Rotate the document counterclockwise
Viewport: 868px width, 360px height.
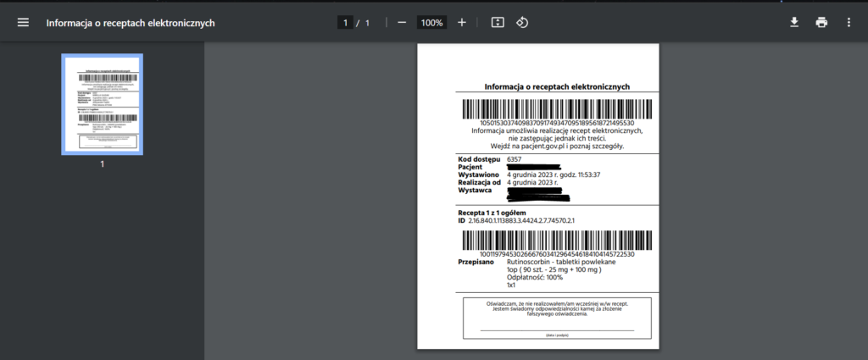[523, 23]
